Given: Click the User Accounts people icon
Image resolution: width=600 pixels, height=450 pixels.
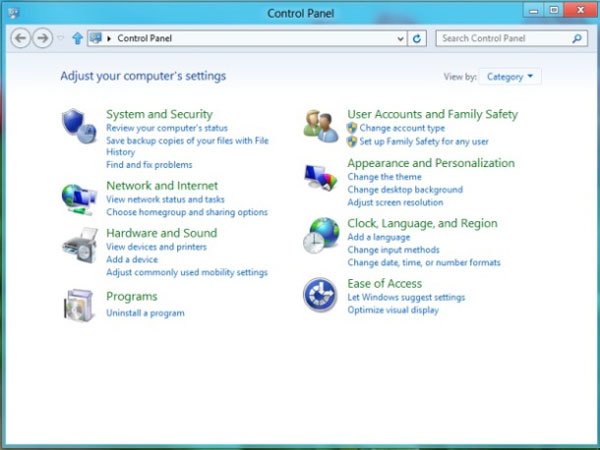Looking at the screenshot, I should click(321, 127).
